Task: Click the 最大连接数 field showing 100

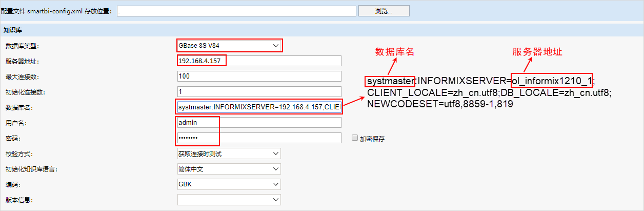Action: point(259,76)
